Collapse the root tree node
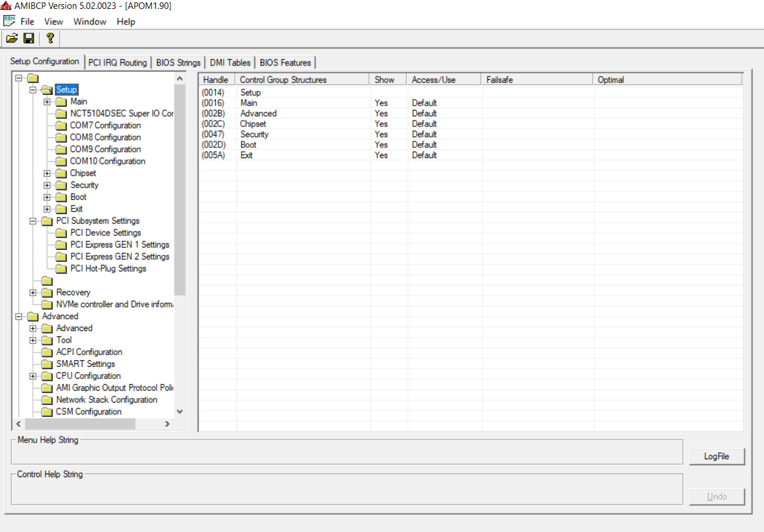764x532 pixels. click(x=19, y=78)
